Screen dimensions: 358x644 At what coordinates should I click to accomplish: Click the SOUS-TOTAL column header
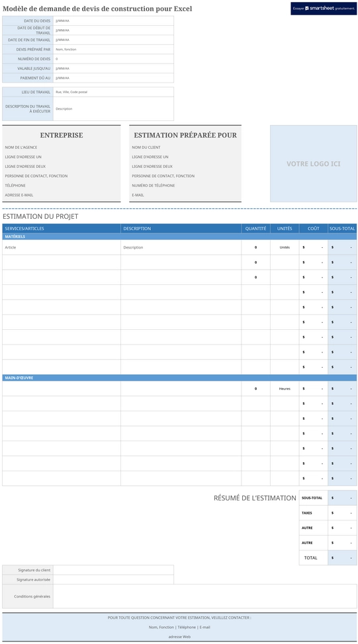[342, 229]
